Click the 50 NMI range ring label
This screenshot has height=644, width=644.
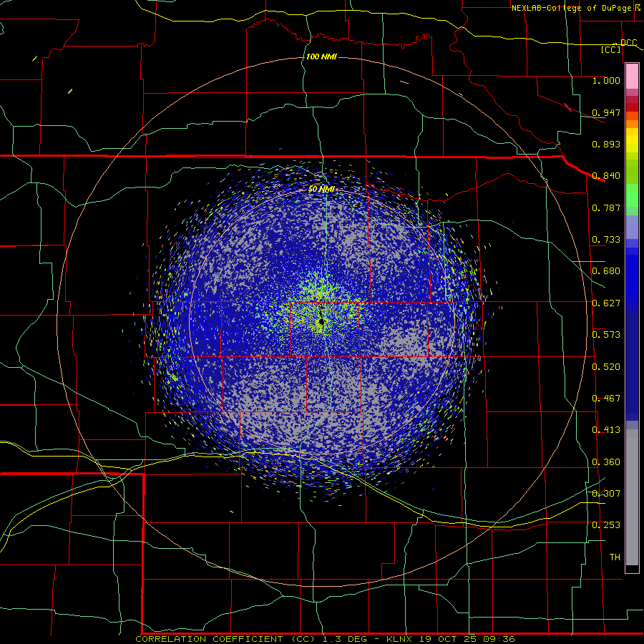(x=321, y=189)
